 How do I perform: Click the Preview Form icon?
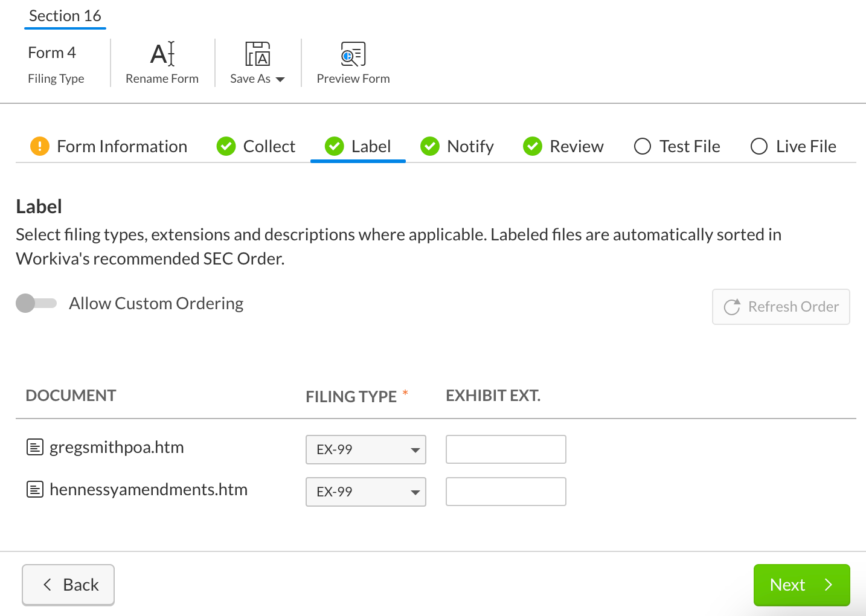click(353, 54)
